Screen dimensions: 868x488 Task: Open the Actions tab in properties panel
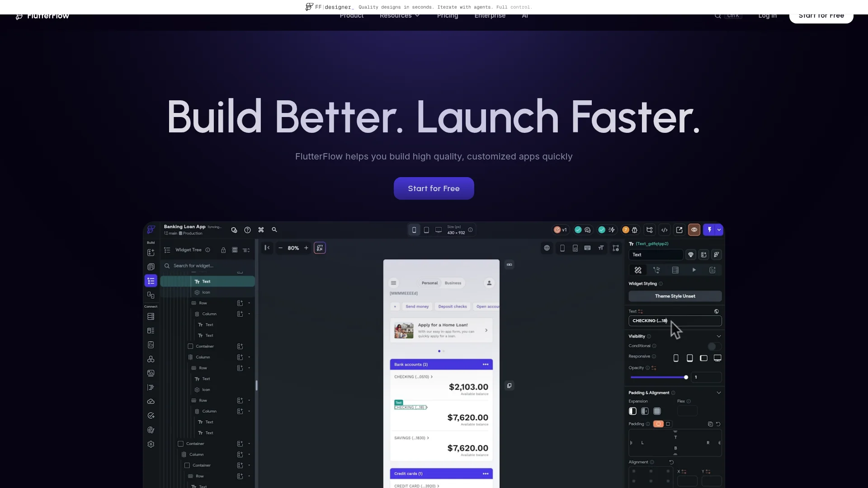656,270
